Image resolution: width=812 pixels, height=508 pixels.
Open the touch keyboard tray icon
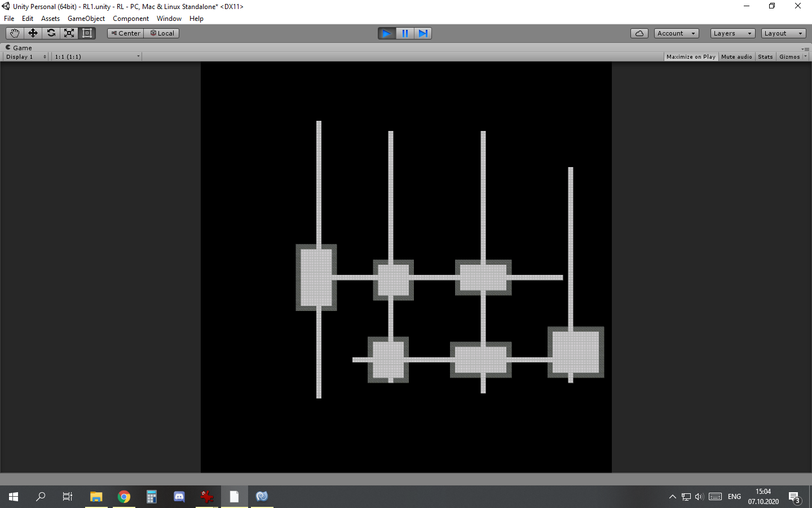[x=716, y=497]
